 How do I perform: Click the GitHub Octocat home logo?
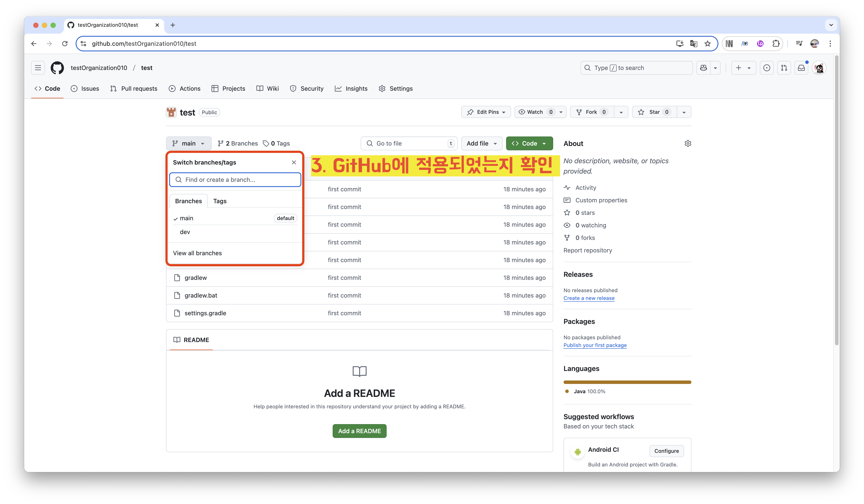coord(57,68)
